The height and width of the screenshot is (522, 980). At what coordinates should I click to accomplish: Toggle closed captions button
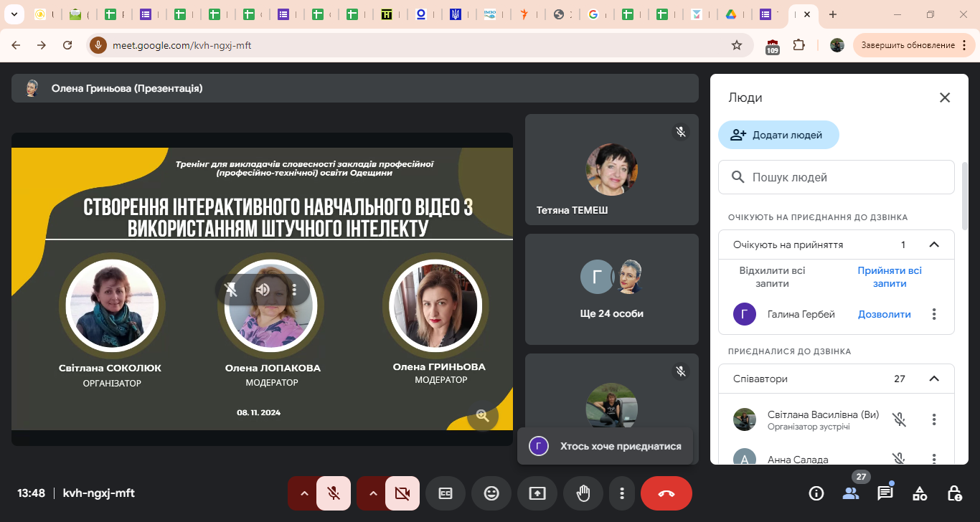pos(446,493)
